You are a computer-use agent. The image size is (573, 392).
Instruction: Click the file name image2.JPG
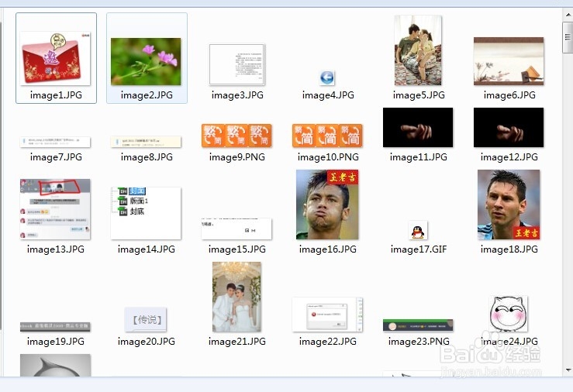coord(147,95)
